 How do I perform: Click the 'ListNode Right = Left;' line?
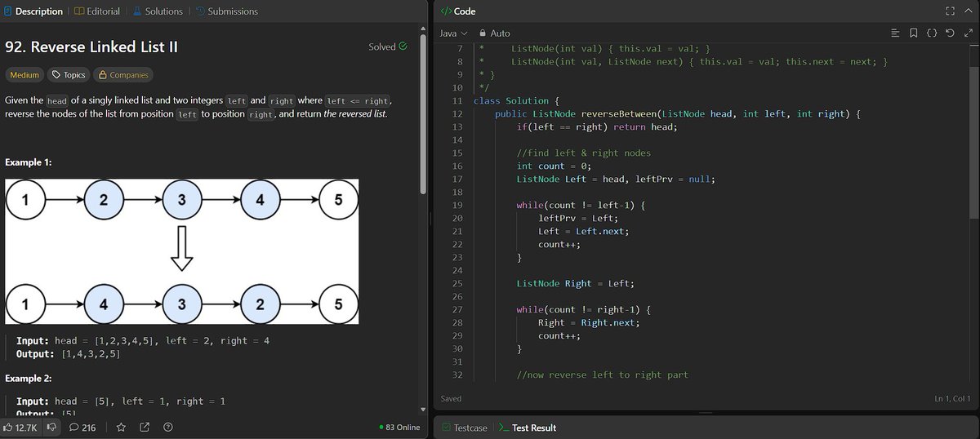(x=575, y=283)
